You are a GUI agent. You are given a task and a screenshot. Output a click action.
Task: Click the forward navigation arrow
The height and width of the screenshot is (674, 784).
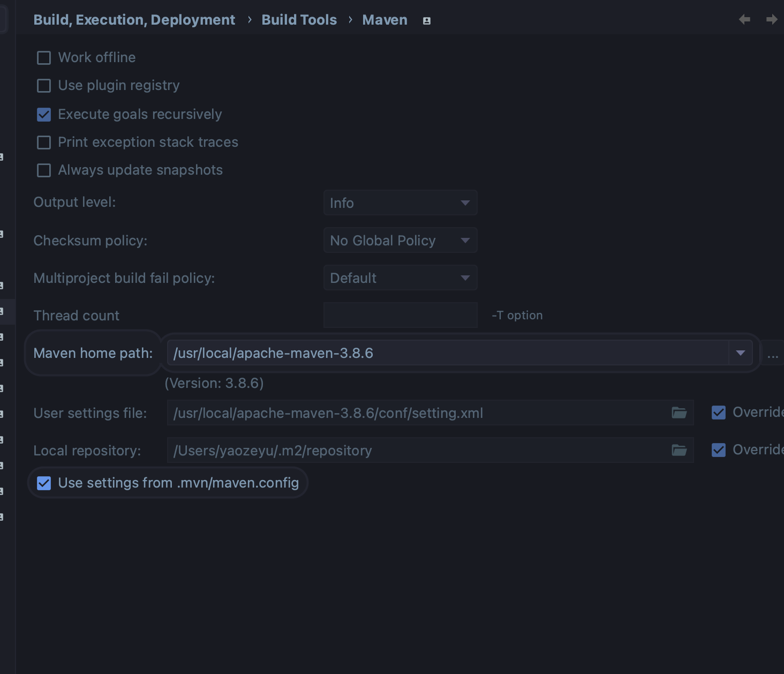[x=772, y=20]
